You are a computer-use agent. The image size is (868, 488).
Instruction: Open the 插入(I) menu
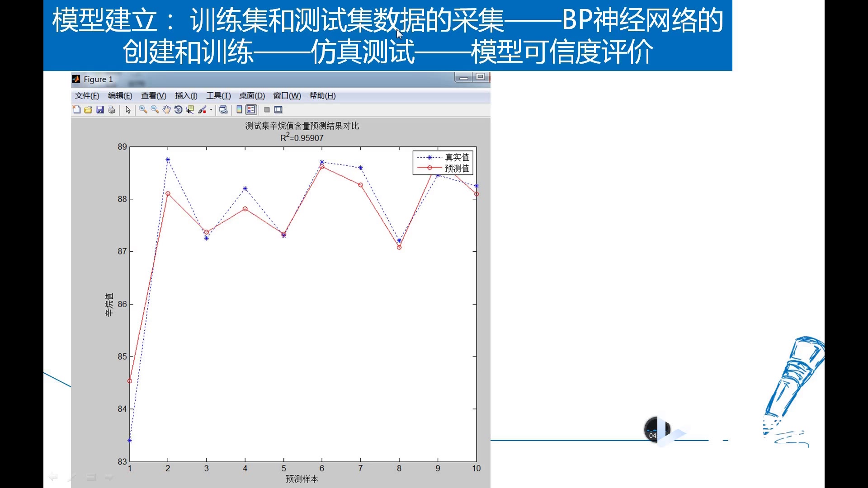(185, 95)
